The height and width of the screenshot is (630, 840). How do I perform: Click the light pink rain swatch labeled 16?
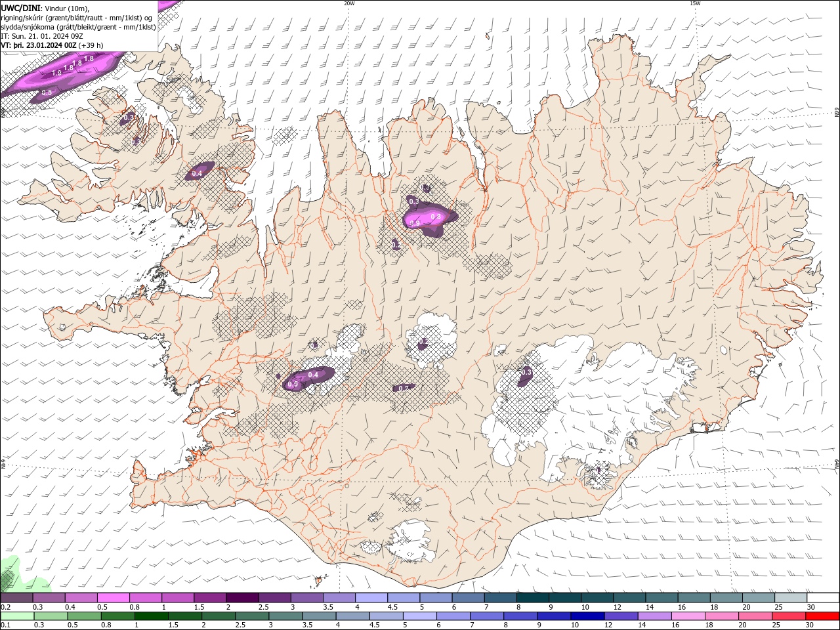[x=688, y=616]
